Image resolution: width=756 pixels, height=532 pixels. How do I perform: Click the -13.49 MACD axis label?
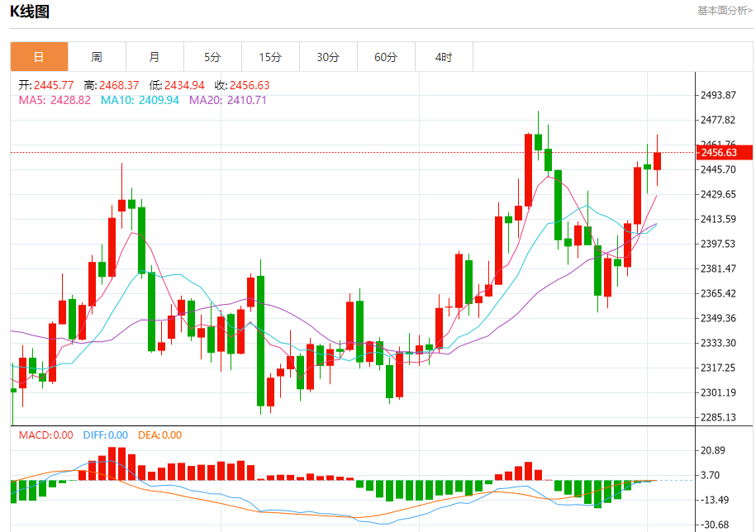(x=714, y=501)
